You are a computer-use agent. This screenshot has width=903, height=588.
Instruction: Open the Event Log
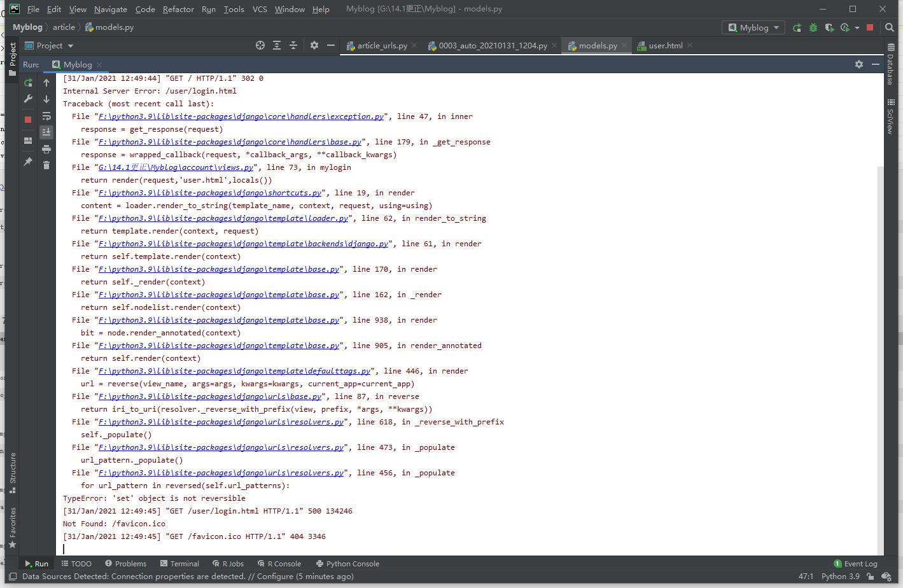(x=855, y=564)
